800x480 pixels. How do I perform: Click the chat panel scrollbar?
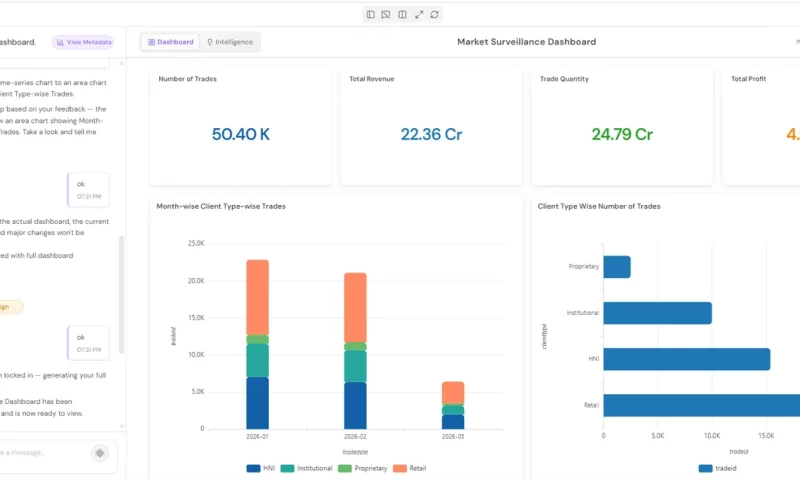coord(121,294)
